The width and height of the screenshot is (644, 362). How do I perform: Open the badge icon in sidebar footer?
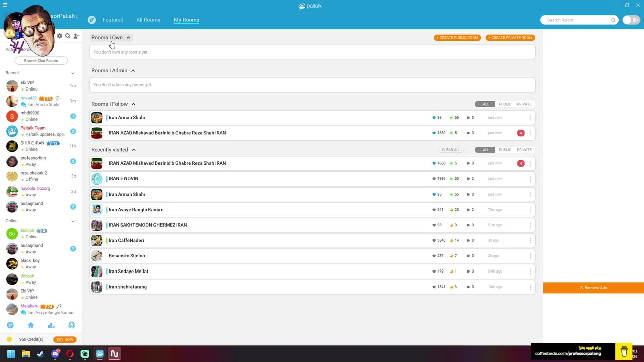tap(71, 325)
